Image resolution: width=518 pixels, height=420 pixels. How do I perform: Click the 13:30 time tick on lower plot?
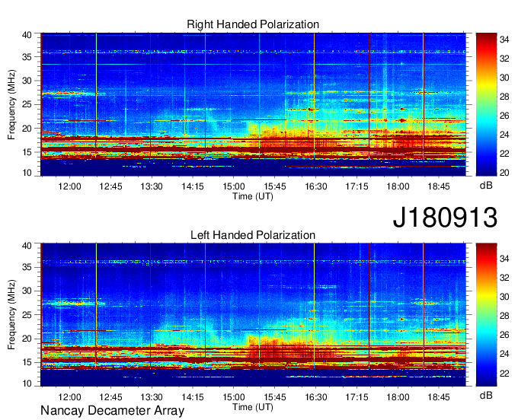point(152,397)
